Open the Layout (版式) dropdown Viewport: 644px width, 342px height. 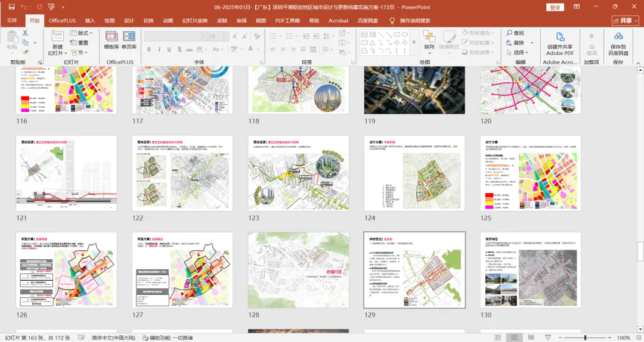(x=81, y=33)
